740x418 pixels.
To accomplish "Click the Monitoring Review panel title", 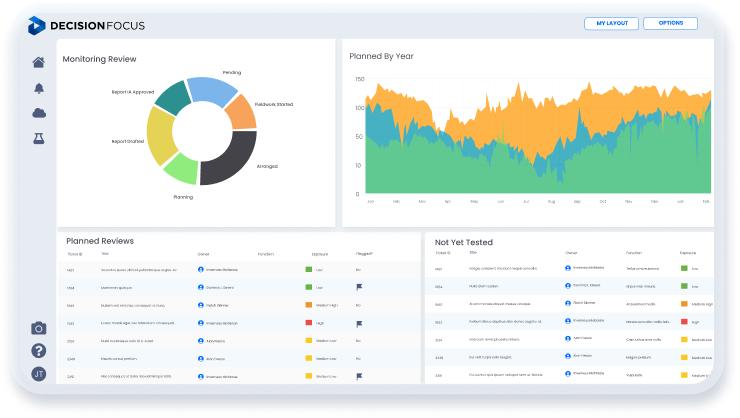I will [x=100, y=59].
